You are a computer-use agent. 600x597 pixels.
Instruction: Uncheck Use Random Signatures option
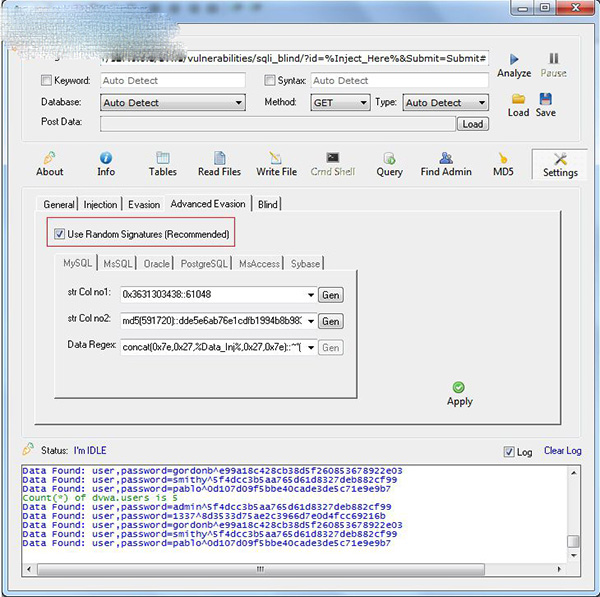(x=59, y=234)
